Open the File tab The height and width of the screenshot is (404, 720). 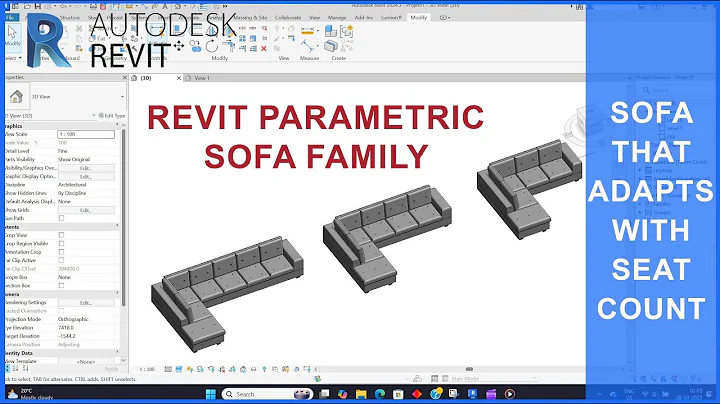click(11, 17)
